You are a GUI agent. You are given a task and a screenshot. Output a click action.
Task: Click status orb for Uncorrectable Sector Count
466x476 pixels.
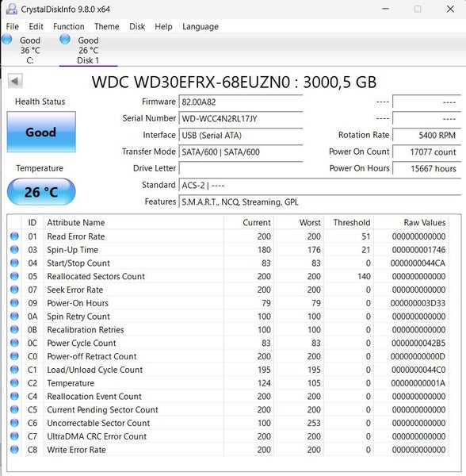[x=14, y=423]
